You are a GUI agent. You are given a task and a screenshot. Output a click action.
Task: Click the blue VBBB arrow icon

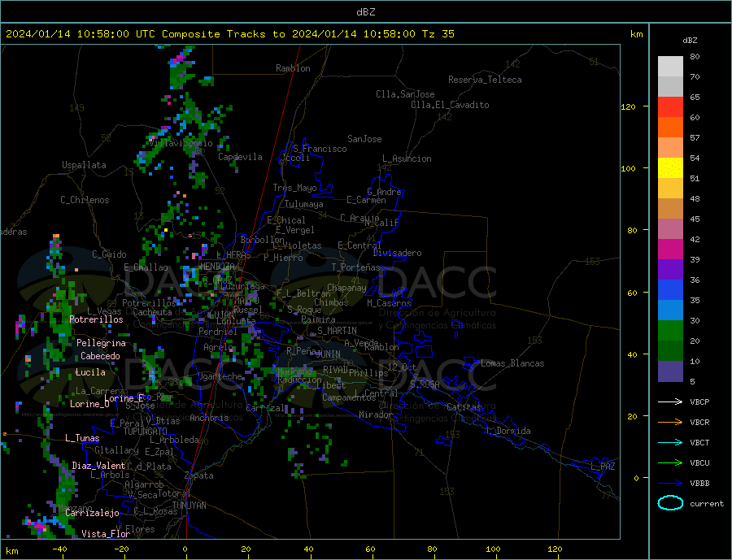click(x=670, y=483)
